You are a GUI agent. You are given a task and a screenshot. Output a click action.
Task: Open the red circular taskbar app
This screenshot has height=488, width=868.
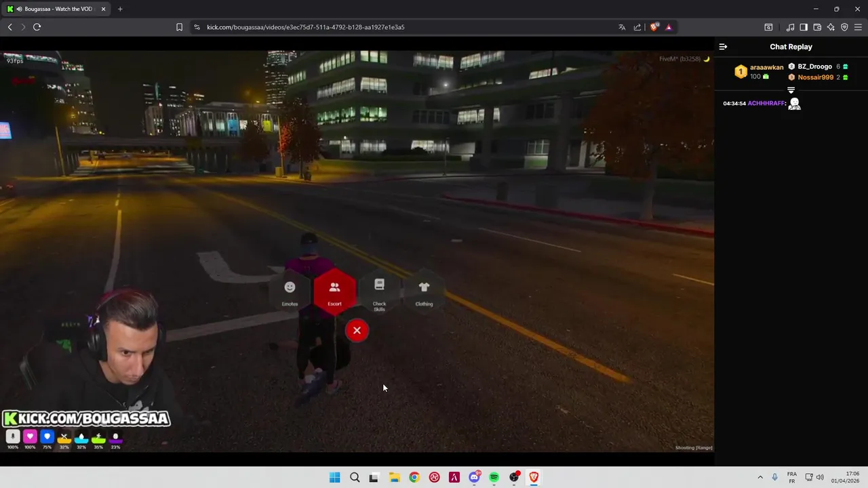(x=434, y=477)
